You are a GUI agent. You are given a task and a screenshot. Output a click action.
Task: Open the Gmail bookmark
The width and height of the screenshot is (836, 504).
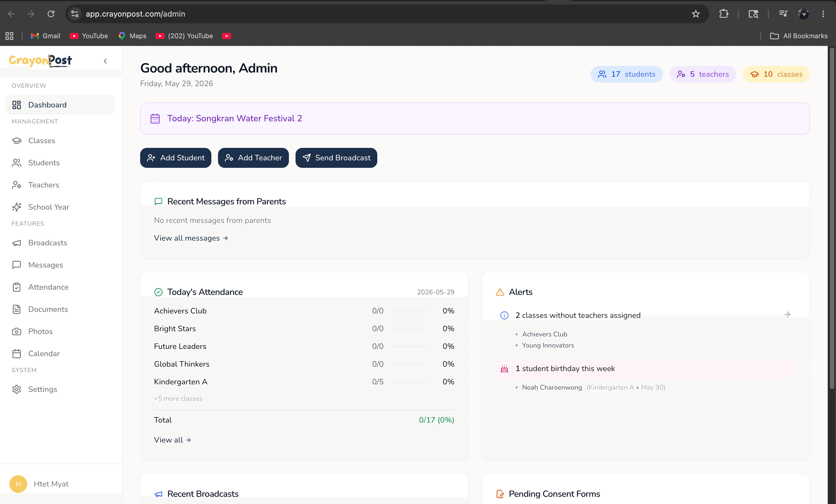[45, 36]
